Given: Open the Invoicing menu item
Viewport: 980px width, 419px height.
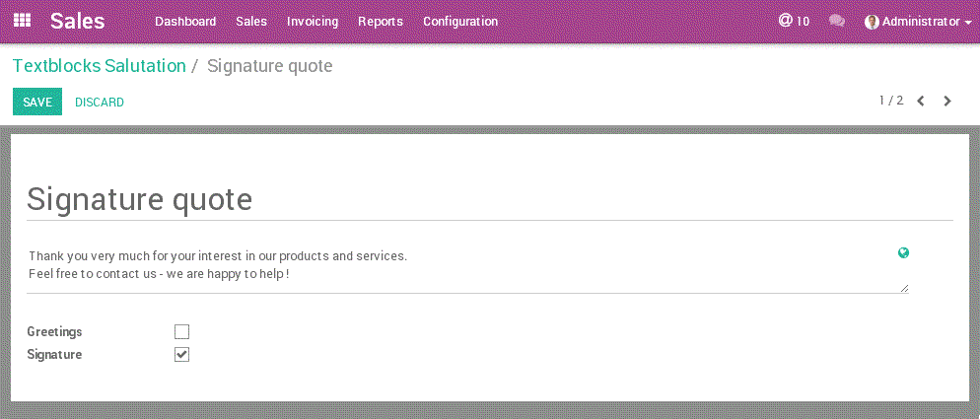Looking at the screenshot, I should click(x=313, y=22).
